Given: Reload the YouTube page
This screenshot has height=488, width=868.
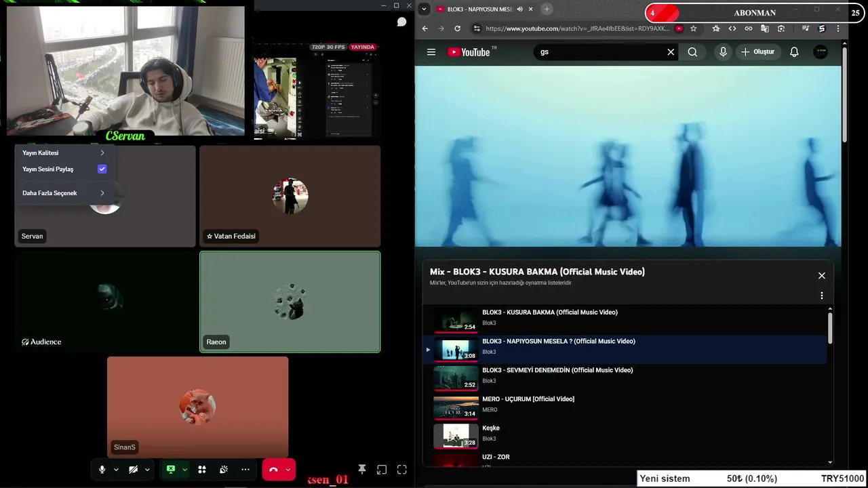Looking at the screenshot, I should [x=457, y=28].
